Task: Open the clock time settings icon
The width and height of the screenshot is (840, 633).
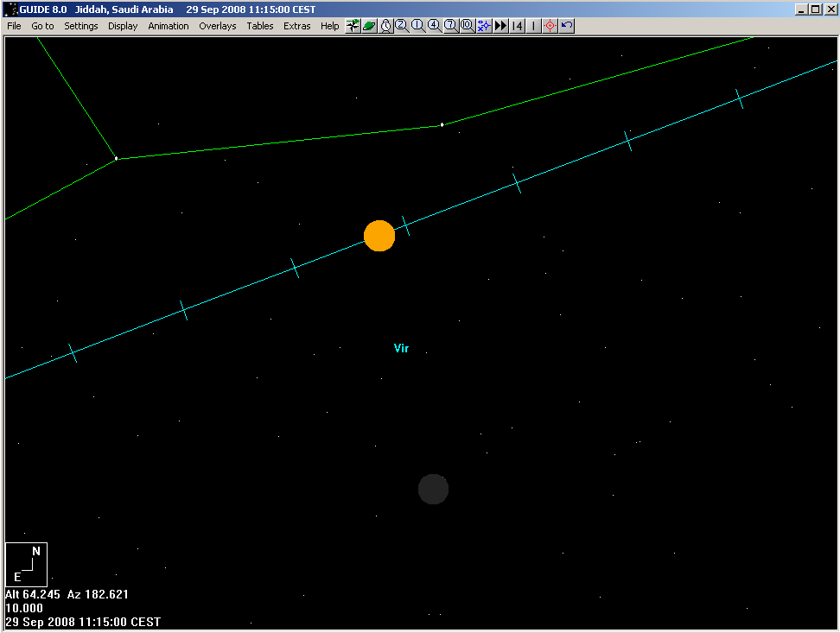Action: [385, 26]
